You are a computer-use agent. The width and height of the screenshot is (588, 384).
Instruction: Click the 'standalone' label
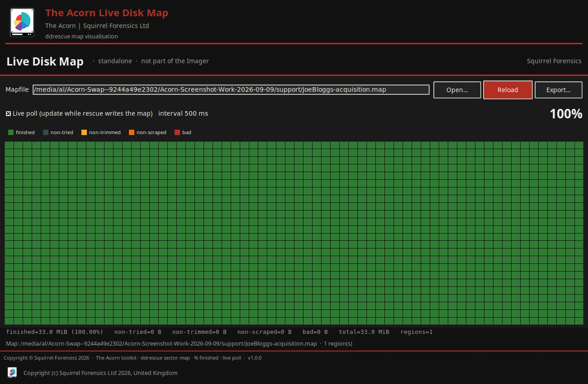(115, 61)
